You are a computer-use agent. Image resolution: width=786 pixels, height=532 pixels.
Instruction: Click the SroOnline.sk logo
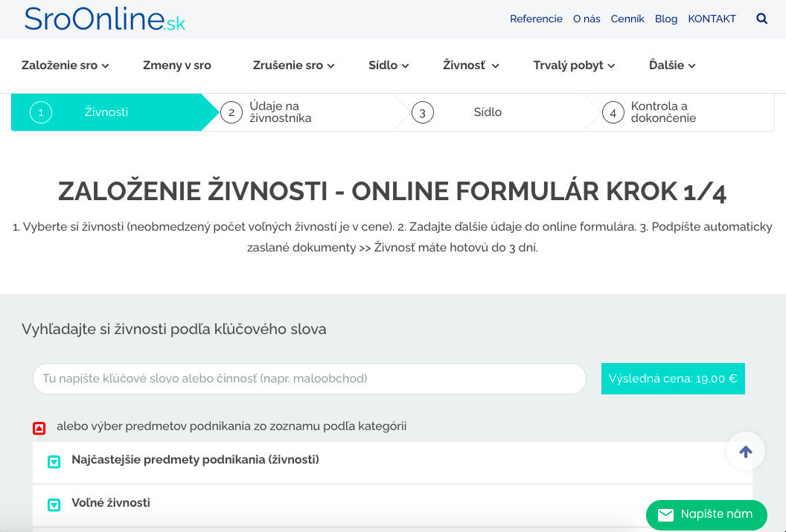pos(105,19)
